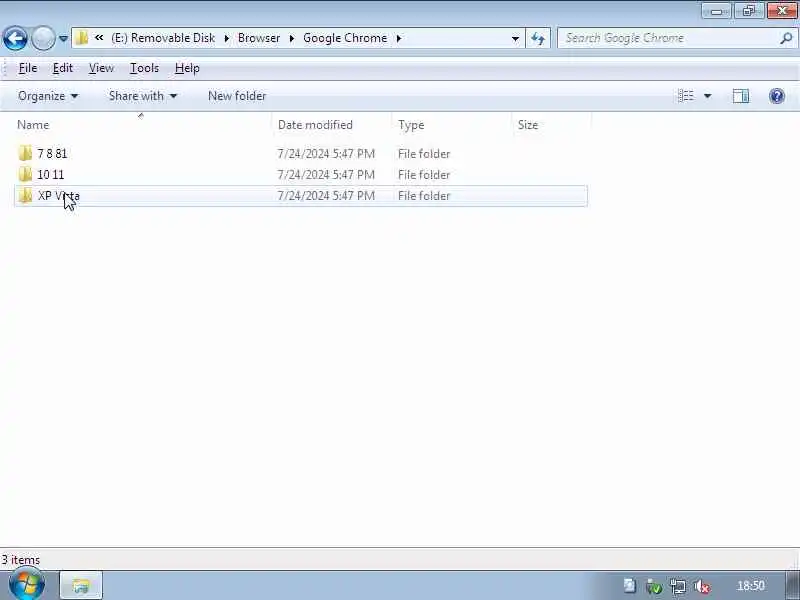Open Windows Explorer taskbar button

pos(81,585)
